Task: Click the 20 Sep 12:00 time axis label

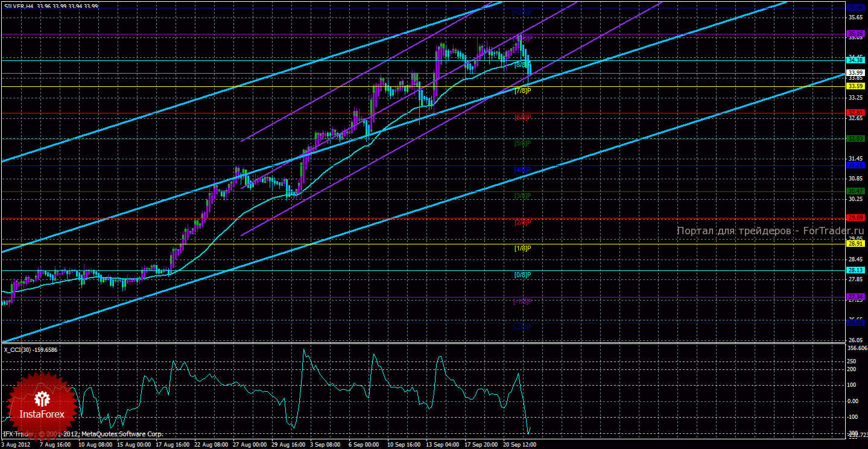Action: pyautogui.click(x=521, y=444)
